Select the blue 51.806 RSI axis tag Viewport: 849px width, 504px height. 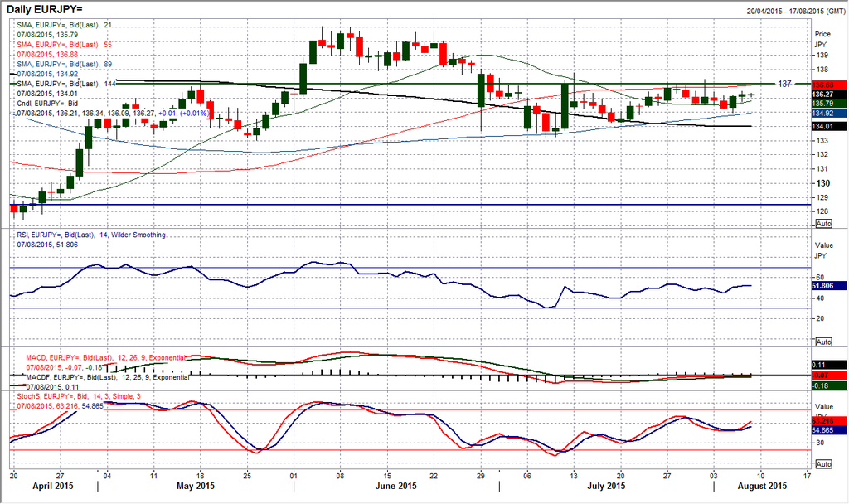pos(829,286)
